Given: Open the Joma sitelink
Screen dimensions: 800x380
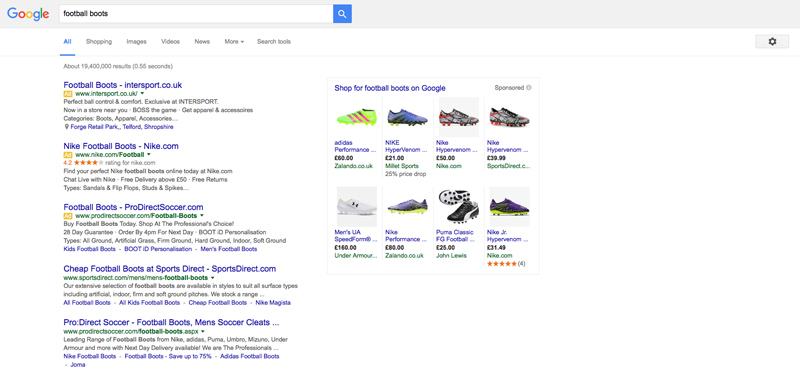Looking at the screenshot, I should [x=78, y=365].
